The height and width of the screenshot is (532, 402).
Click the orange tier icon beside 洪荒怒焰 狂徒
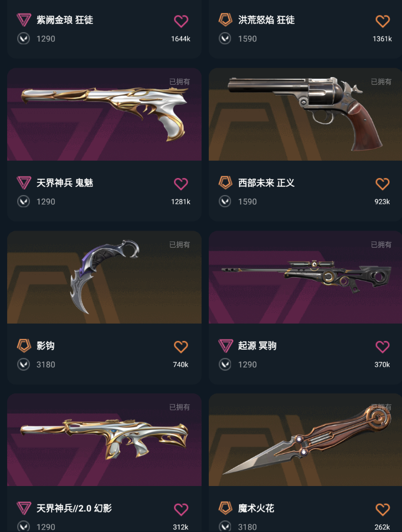(x=225, y=20)
